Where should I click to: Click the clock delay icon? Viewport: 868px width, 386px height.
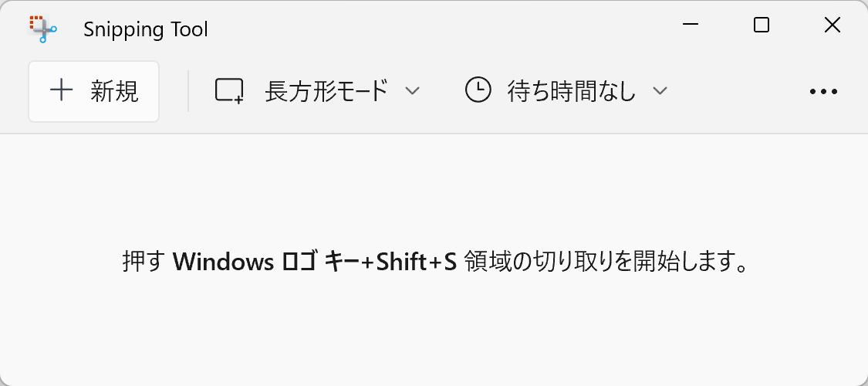pyautogui.click(x=478, y=90)
